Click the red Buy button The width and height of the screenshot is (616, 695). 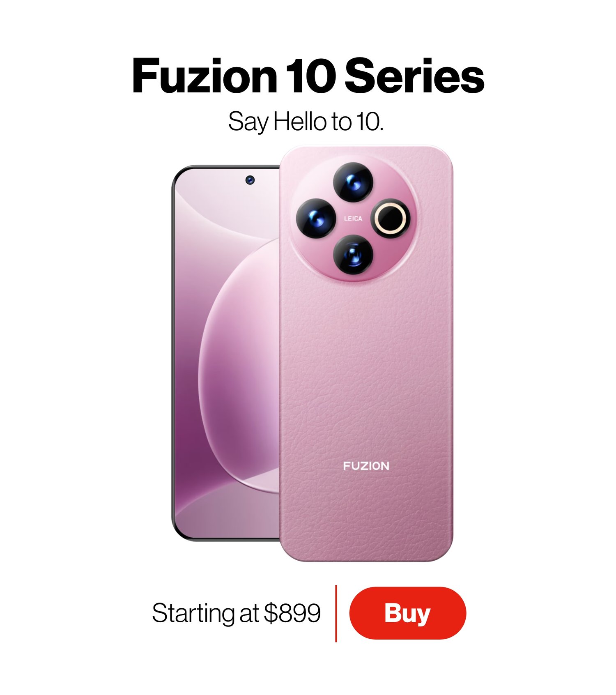pyautogui.click(x=407, y=613)
